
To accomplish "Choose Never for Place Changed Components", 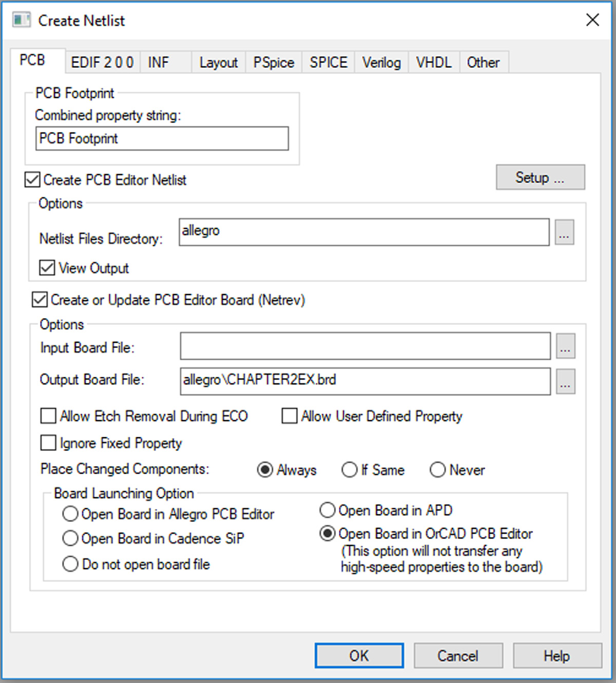I will tap(437, 470).
